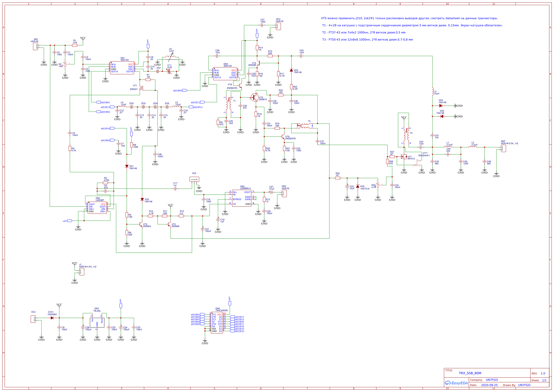
Task: Select the DA5 LM386N-4 amplifier symbol
Action: point(241,198)
